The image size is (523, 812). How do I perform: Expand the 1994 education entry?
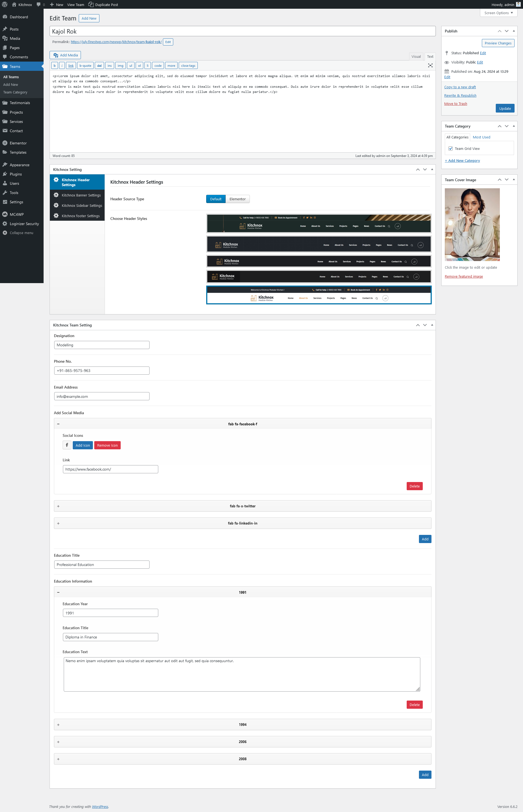pyautogui.click(x=242, y=724)
